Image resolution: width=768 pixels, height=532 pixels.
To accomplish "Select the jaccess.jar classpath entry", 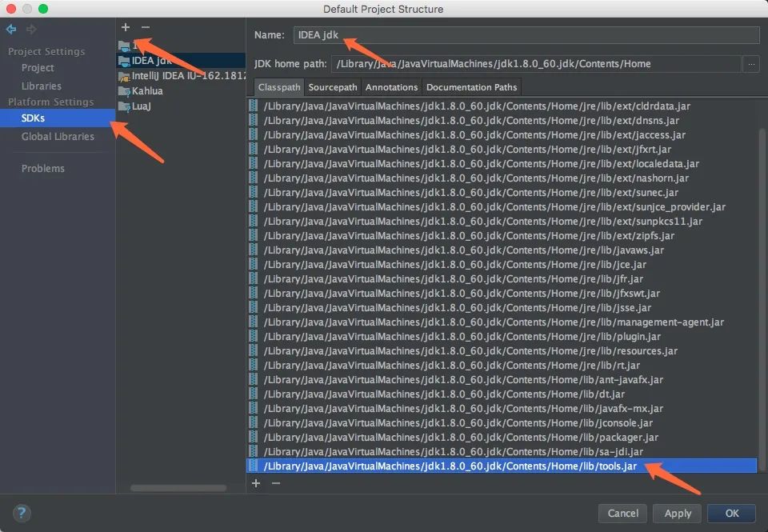I will point(502,134).
